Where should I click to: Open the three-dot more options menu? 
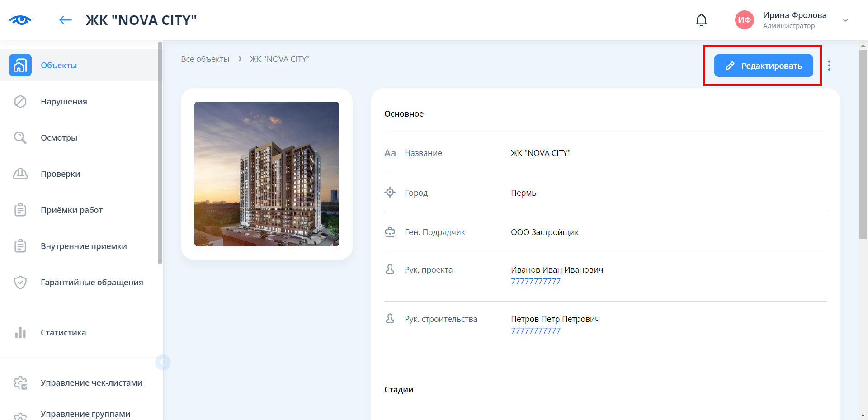[x=829, y=66]
